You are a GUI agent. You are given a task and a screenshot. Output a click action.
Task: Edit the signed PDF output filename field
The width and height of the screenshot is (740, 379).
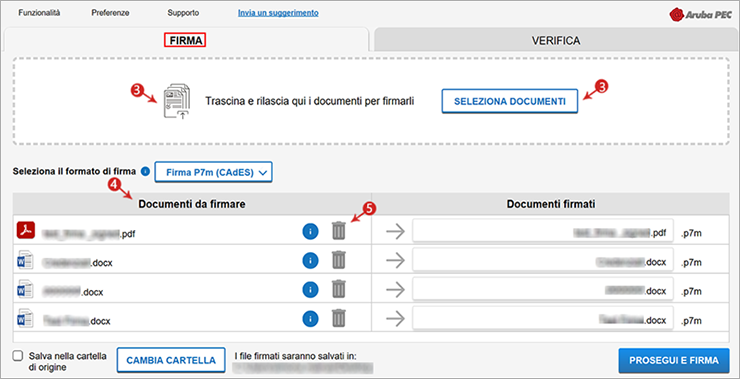[x=543, y=232]
